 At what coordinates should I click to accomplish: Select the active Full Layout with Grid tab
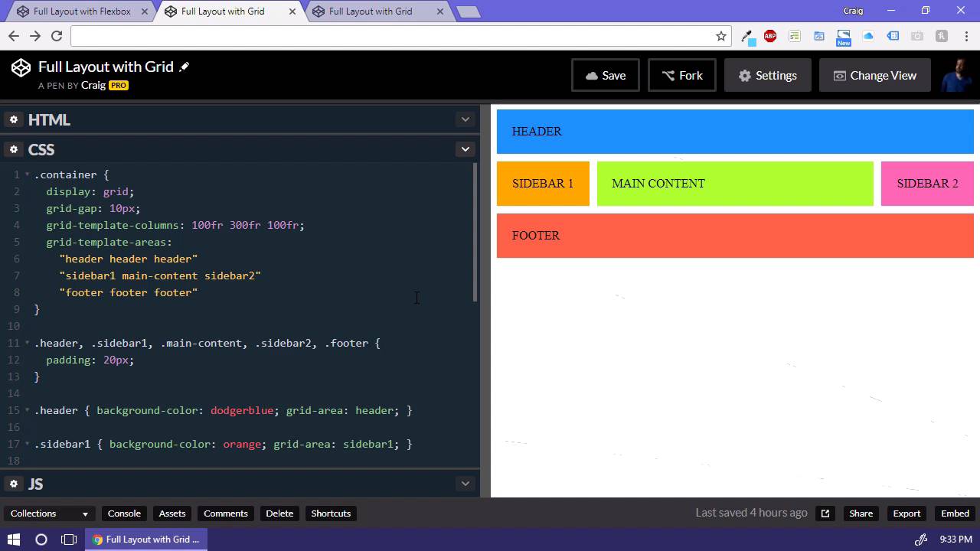tap(223, 11)
